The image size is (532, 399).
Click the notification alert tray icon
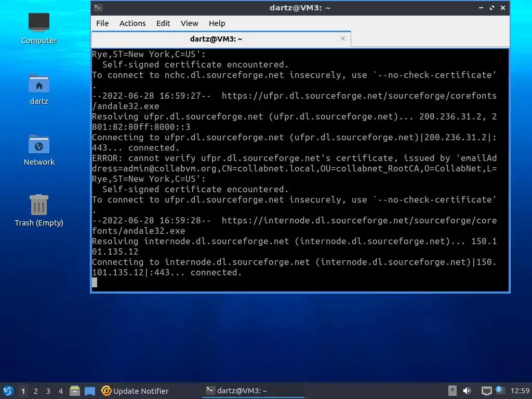500,390
